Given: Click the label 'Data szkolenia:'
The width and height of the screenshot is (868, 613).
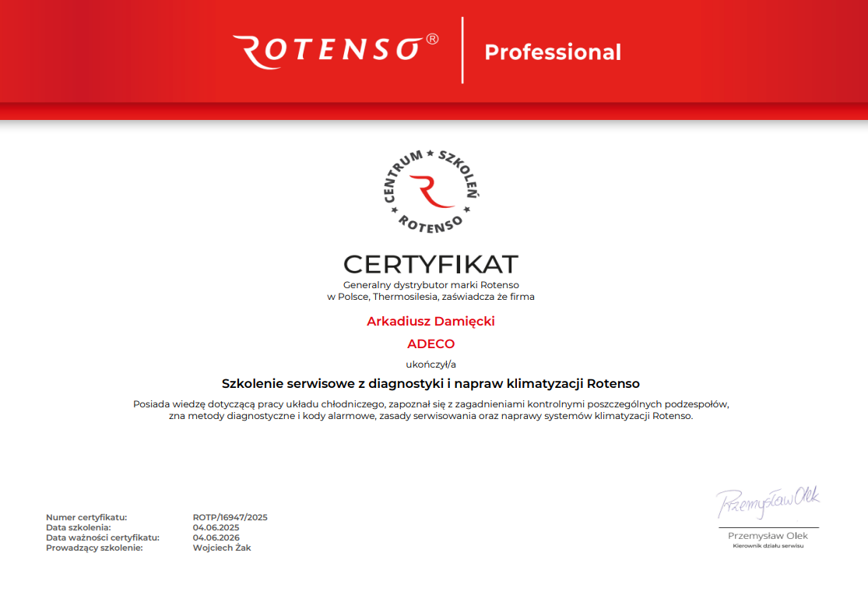Looking at the screenshot, I should pos(78,527).
